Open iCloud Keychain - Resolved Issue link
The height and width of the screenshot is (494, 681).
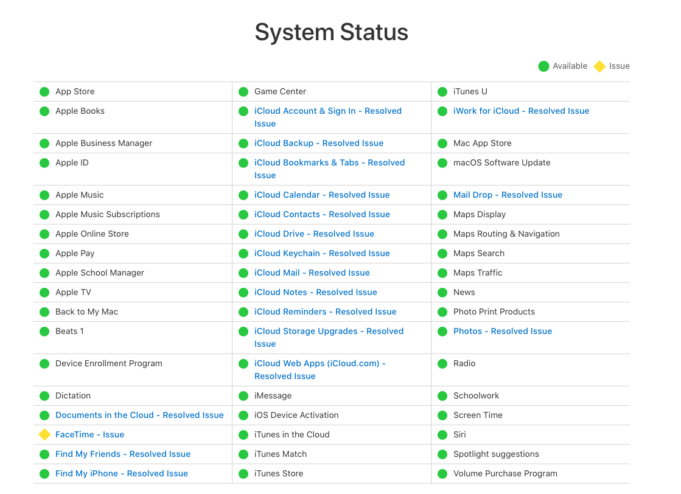(x=322, y=254)
